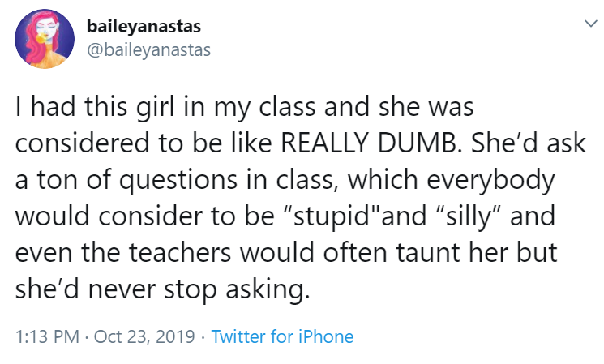
Task: Click the baileyanastas profile avatar
Action: (44, 43)
